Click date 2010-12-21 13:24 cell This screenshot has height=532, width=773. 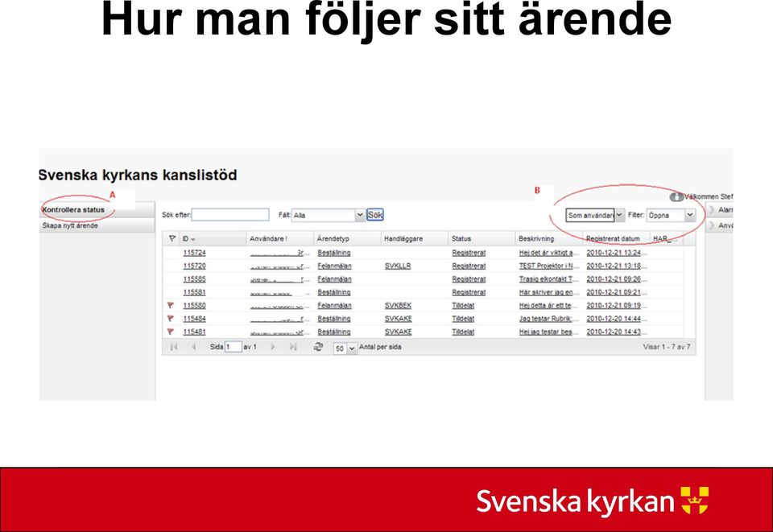click(x=617, y=253)
